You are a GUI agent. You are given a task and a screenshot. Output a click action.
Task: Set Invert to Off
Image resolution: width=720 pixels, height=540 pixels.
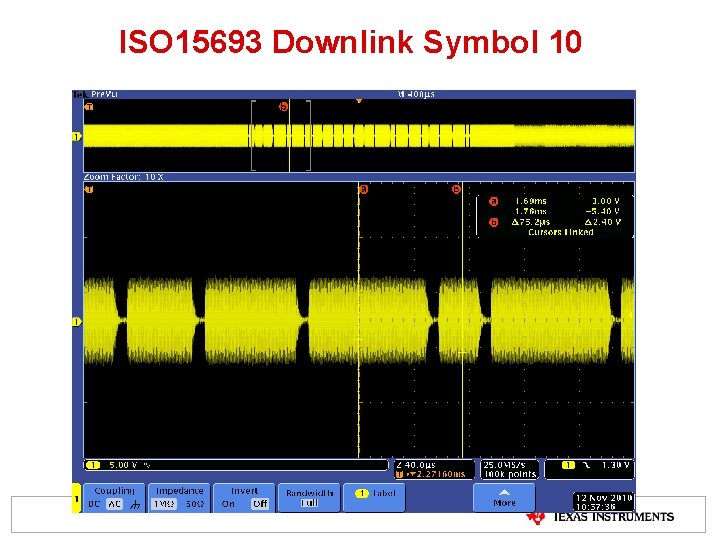click(x=260, y=504)
